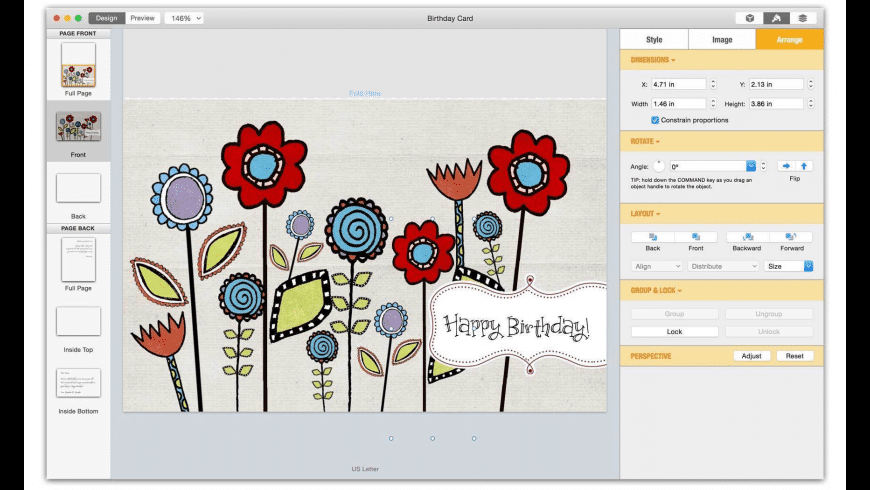This screenshot has width=870, height=490.
Task: Send object to Back layout icon
Action: [652, 237]
